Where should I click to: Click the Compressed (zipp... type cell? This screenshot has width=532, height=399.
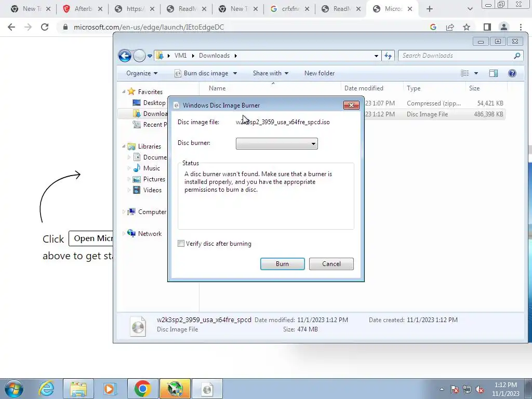pyautogui.click(x=434, y=103)
